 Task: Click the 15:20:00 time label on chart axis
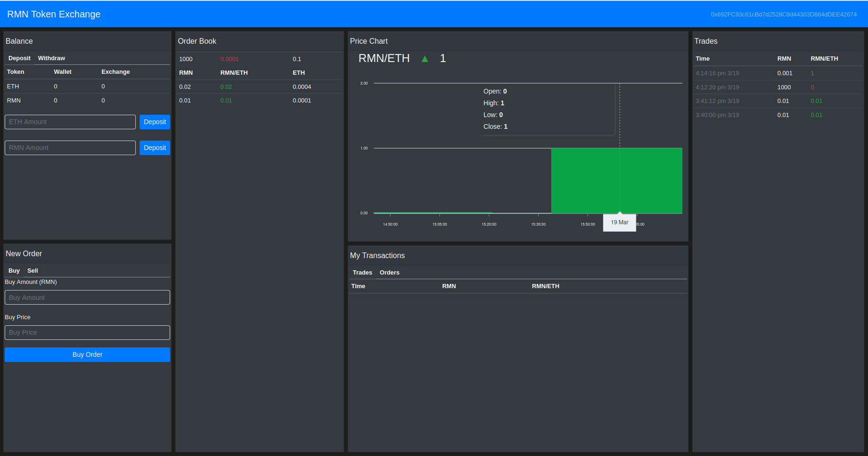(x=489, y=224)
